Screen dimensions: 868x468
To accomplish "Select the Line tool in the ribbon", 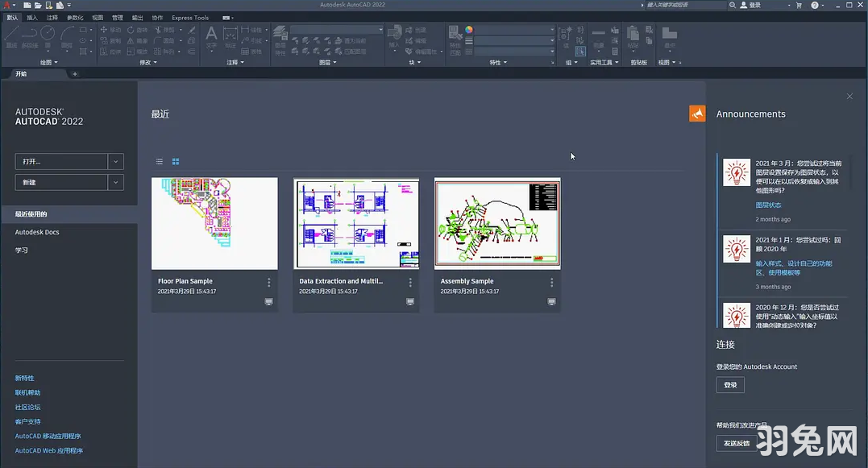I will 11,34.
